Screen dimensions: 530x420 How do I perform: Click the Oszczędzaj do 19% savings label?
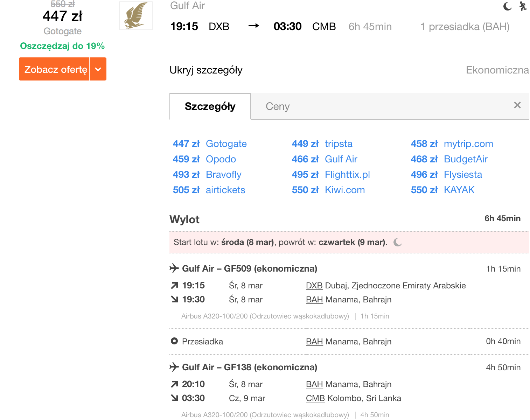pos(62,46)
